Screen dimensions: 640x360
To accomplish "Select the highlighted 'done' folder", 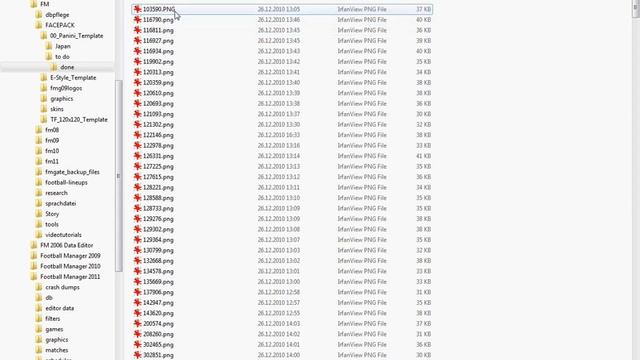I will click(67, 67).
